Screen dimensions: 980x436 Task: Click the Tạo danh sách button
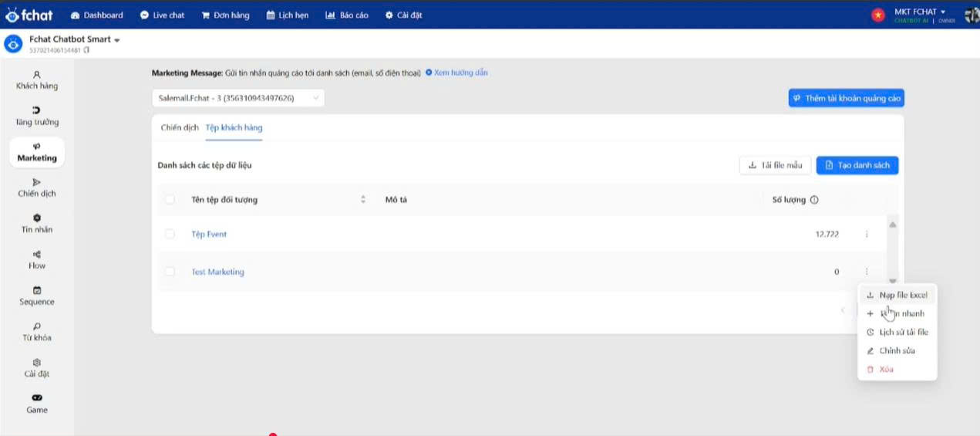857,165
